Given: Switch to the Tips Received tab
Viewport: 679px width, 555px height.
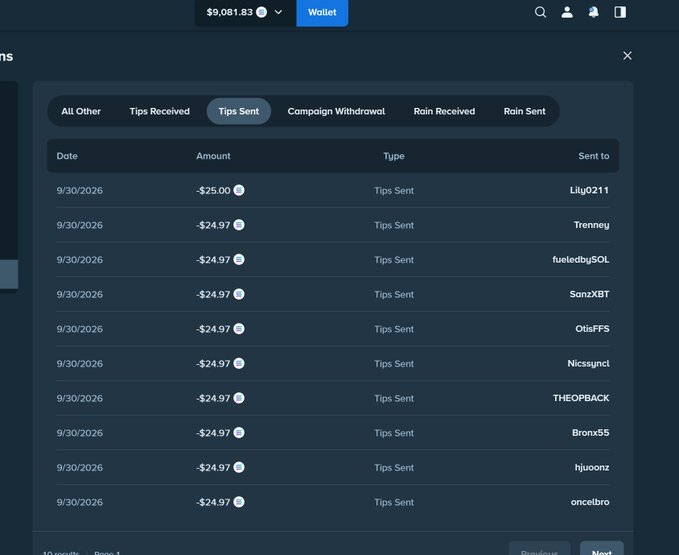Looking at the screenshot, I should tap(159, 111).
